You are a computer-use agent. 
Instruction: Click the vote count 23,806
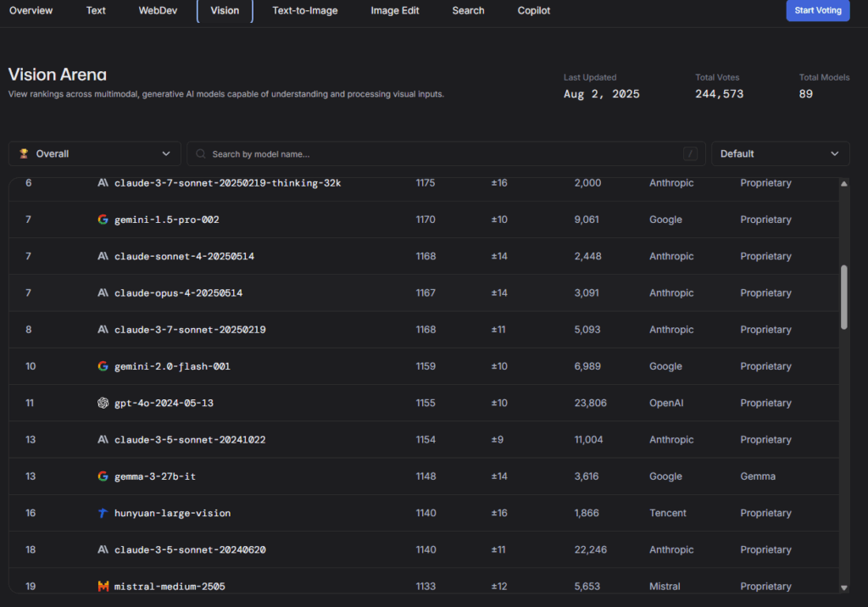590,403
